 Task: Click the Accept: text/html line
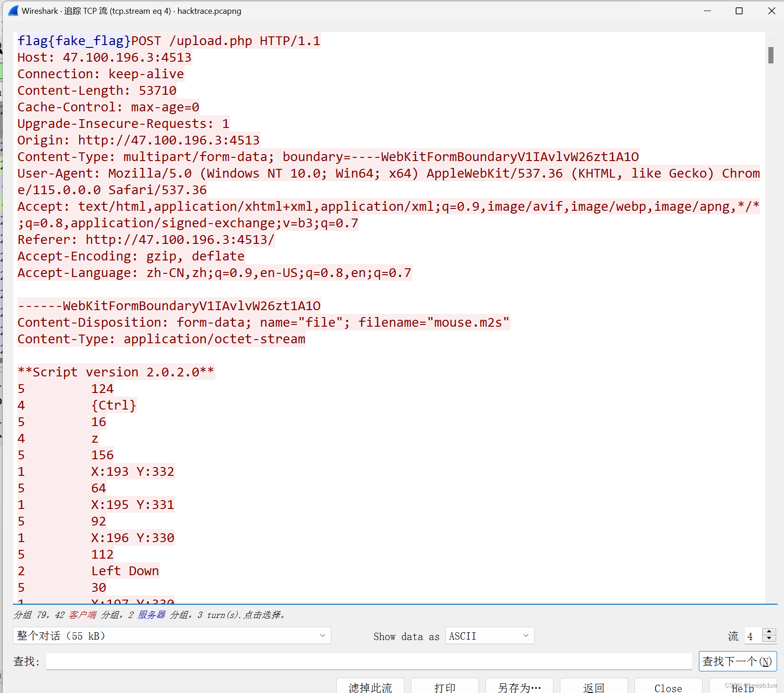pos(389,207)
